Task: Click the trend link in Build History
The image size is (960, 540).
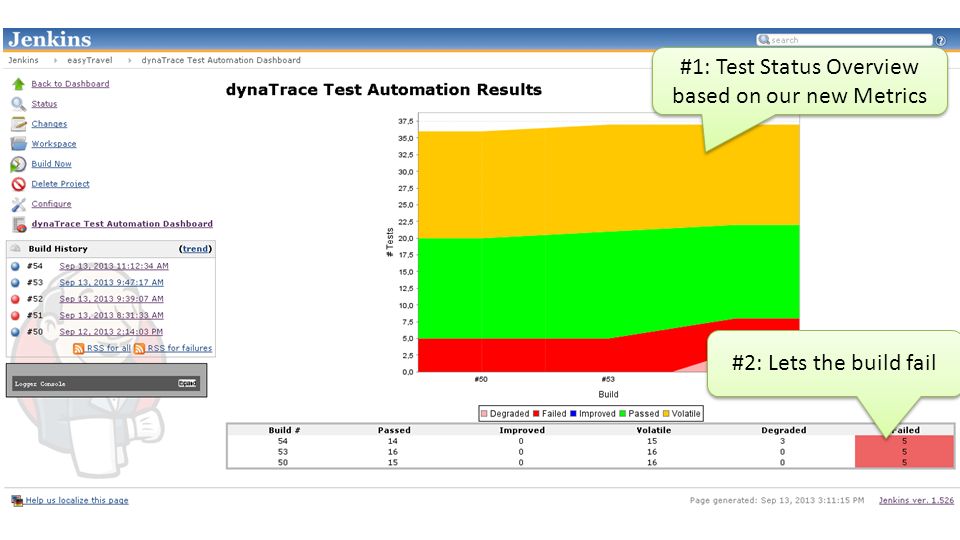Action: click(x=195, y=249)
